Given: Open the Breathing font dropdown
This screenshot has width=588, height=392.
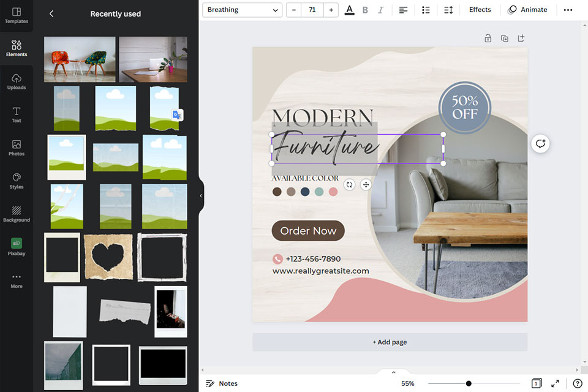Looking at the screenshot, I should [x=243, y=10].
